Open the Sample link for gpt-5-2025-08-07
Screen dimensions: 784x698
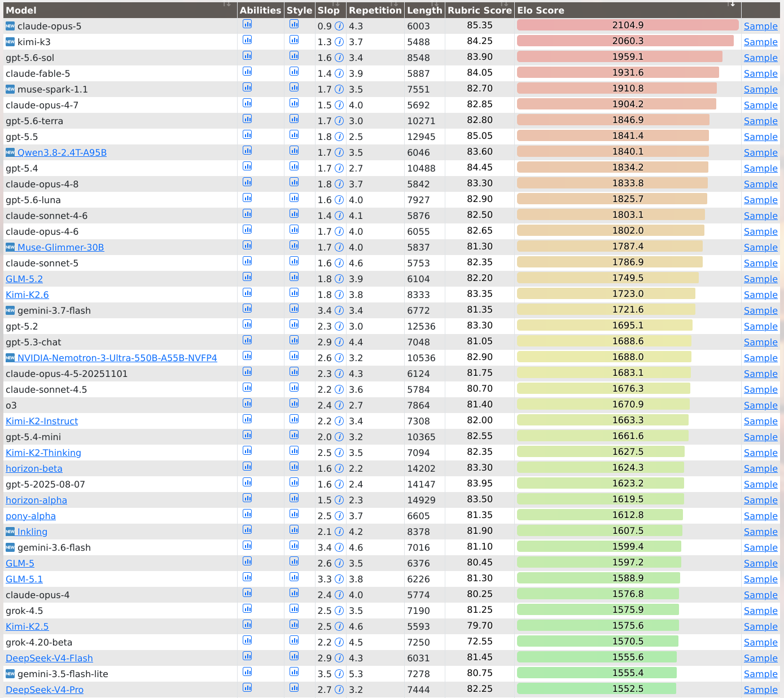[x=761, y=484]
